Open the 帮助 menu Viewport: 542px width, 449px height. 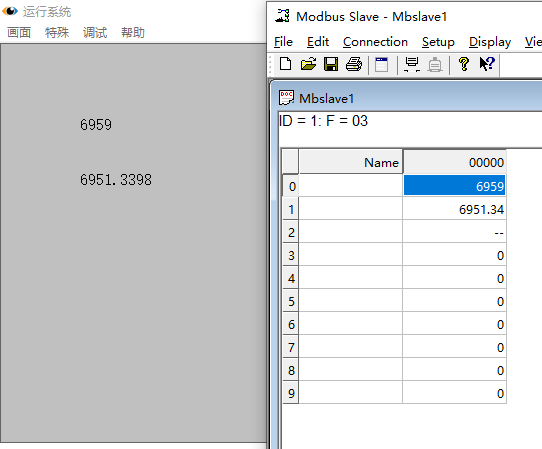(133, 32)
